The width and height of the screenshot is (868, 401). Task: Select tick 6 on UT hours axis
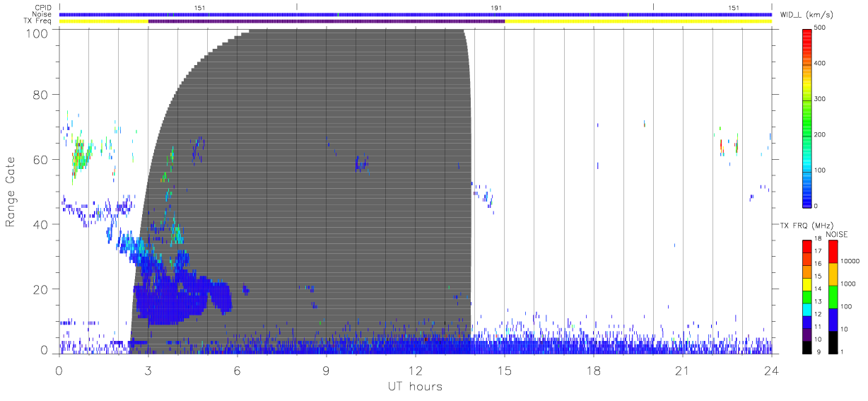(237, 371)
